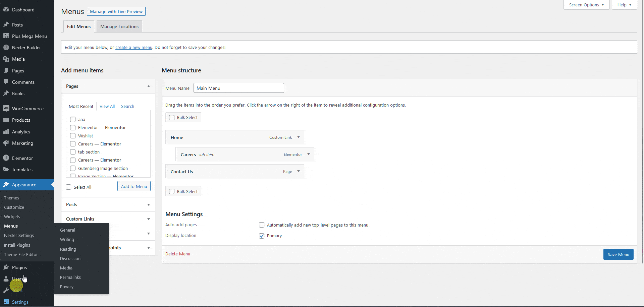Open the Elementor sidebar panel

click(22, 158)
